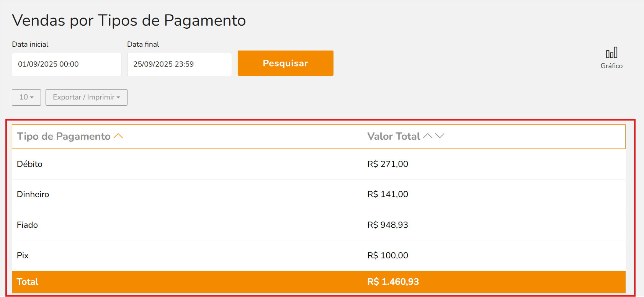This screenshot has height=297, width=644.
Task: Expand the Exportar / Imprimir dropdown
Action: pyautogui.click(x=87, y=97)
